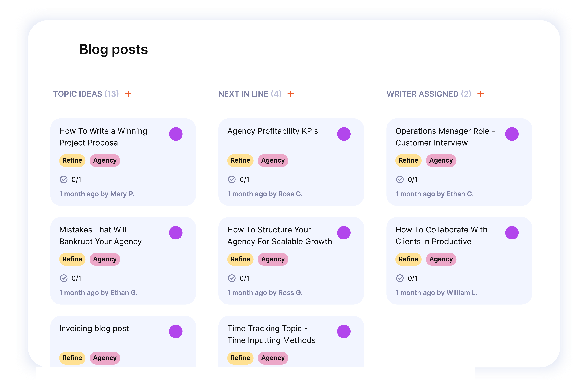588x383 pixels.
Task: Click checklist icon on Agency Profitability KPIs card
Action: point(232,179)
